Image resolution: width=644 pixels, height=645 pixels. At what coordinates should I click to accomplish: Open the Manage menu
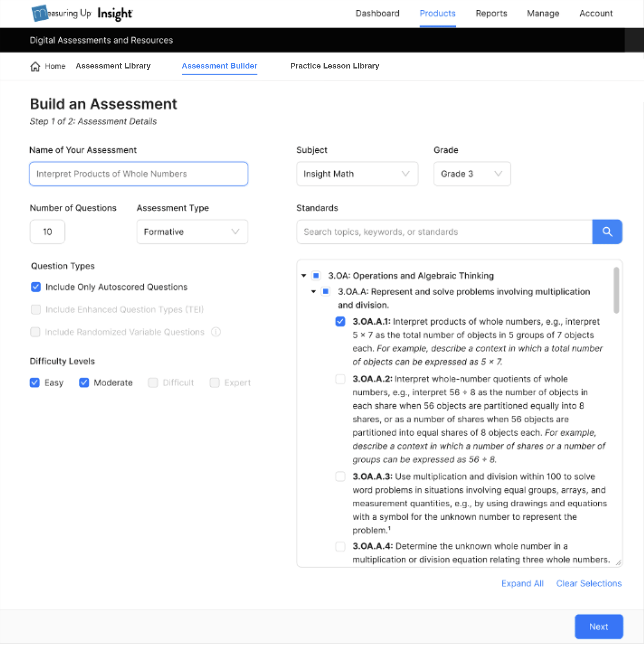click(543, 13)
